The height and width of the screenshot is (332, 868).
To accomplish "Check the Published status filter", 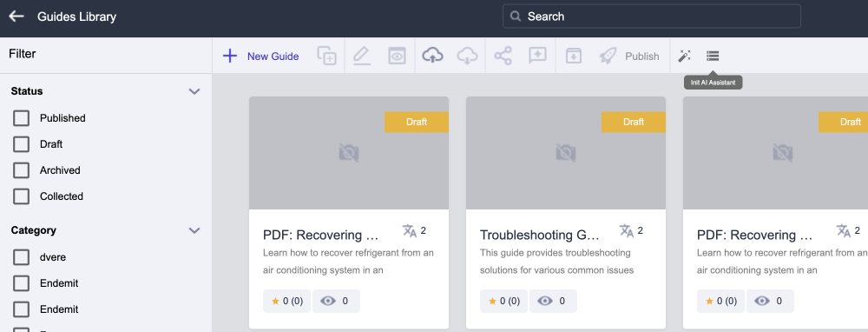I will 21,118.
